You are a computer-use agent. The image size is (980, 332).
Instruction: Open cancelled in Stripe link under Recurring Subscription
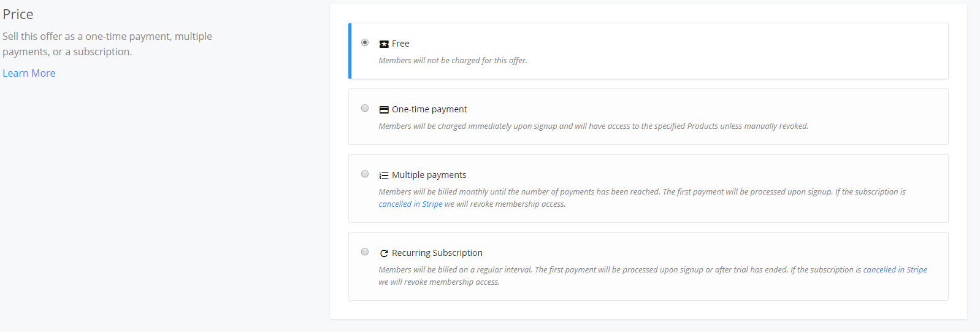[x=895, y=270]
